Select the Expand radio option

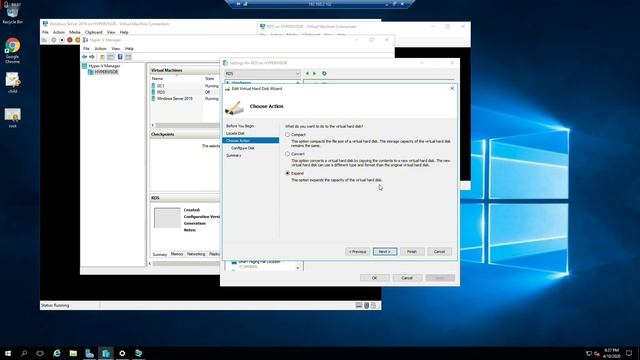tap(287, 173)
